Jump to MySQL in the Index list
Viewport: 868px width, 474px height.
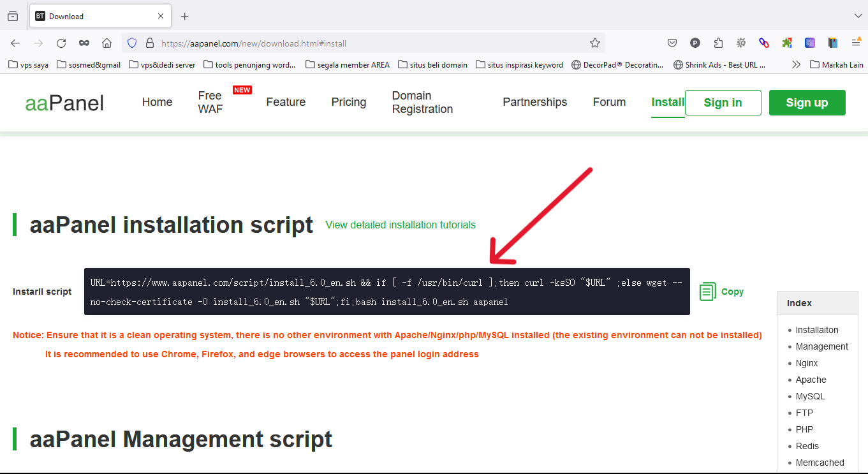point(810,396)
